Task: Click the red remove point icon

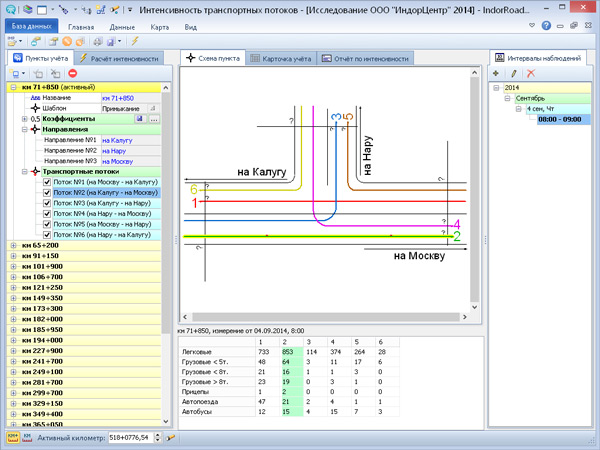Action: tap(73, 74)
